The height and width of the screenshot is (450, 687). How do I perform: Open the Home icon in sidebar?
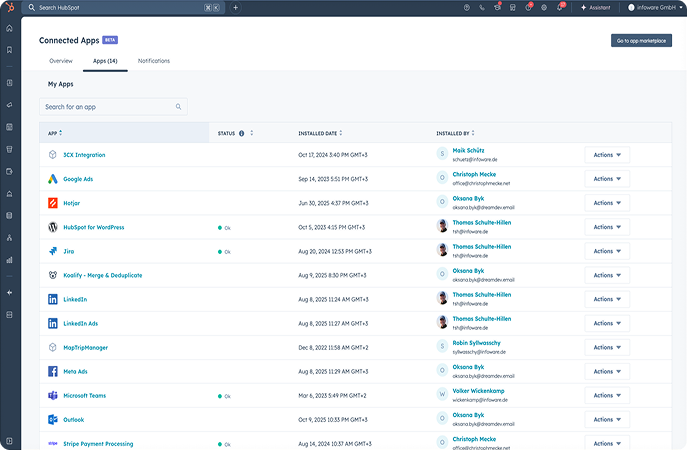click(10, 28)
